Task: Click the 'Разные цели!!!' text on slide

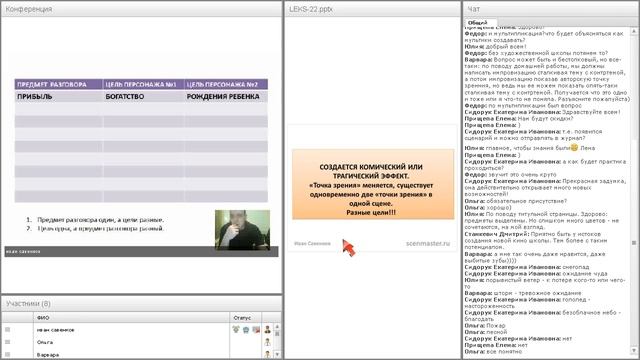Action: pos(371,212)
